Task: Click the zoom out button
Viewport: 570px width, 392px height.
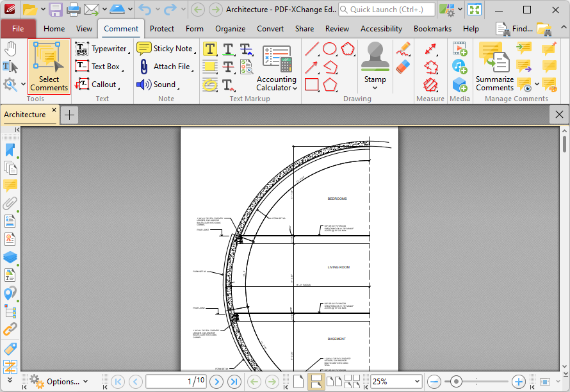Action: 434,382
